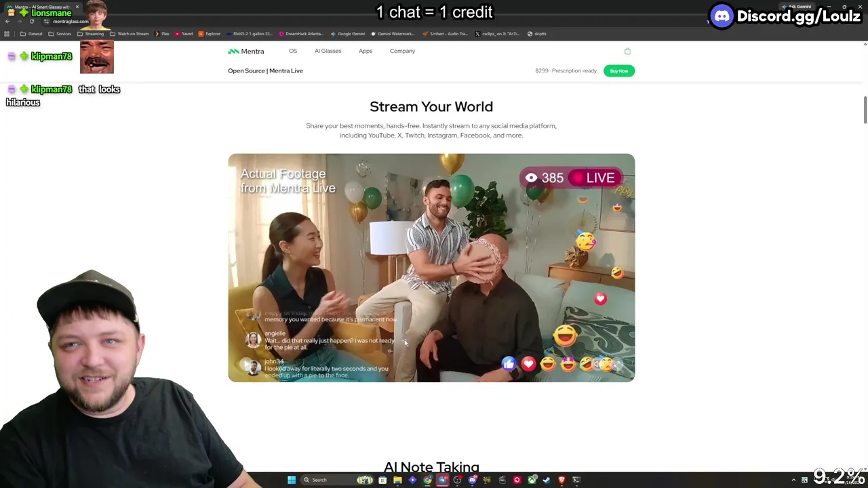Click the "$299 · Prescription-ready" text
Screen dimensions: 868x488
pyautogui.click(x=566, y=70)
